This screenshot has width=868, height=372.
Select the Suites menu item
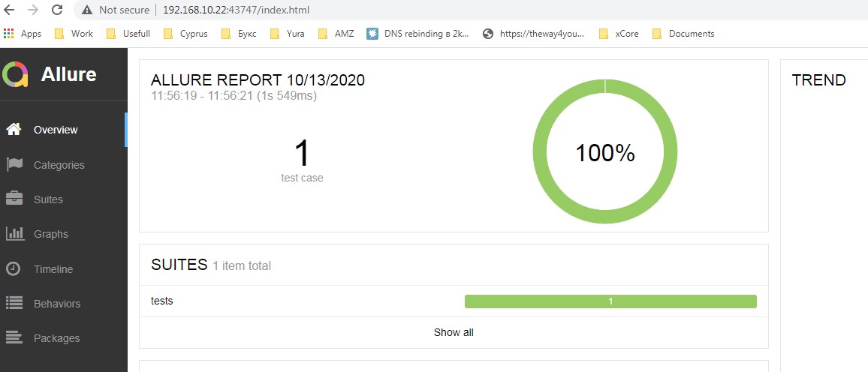(x=64, y=199)
